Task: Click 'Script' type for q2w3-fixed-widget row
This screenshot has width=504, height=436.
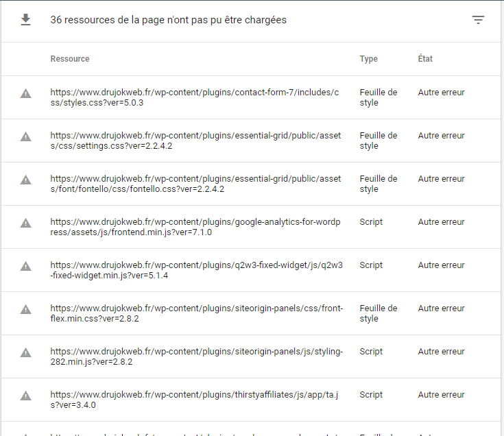Action: (x=371, y=265)
